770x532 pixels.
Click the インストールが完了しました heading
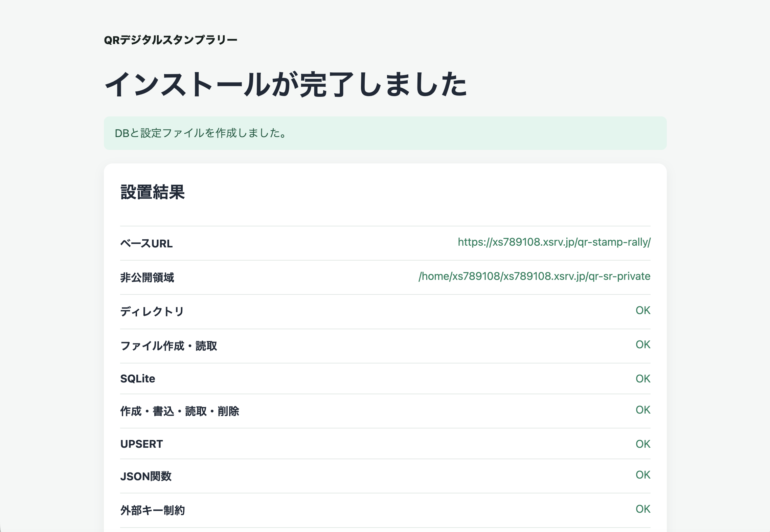[286, 85]
